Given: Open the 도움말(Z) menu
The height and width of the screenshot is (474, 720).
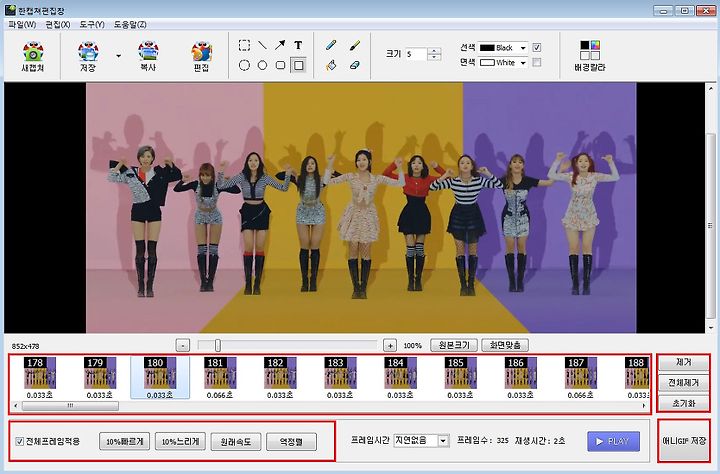Looking at the screenshot, I should click(130, 24).
